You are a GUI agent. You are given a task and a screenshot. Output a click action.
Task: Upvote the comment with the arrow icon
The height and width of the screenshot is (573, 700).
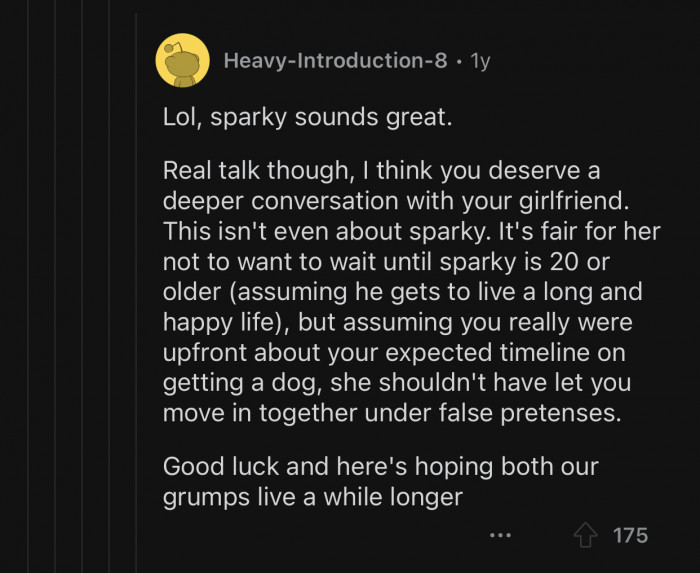click(x=585, y=535)
